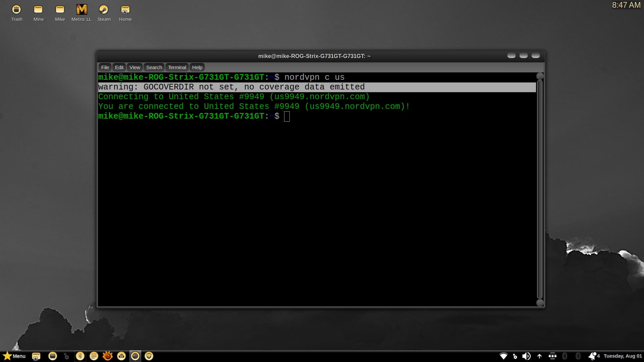Open the text editor launcher in panel
644x362 pixels.
94,356
